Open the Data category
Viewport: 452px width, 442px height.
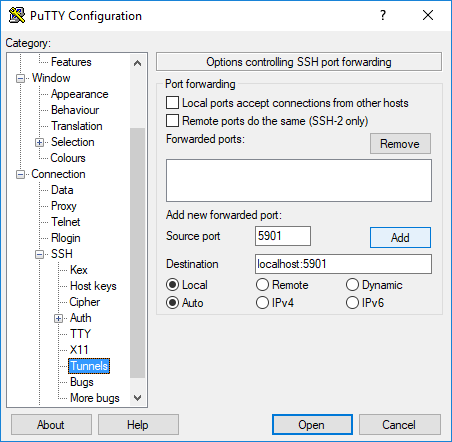[x=62, y=190]
